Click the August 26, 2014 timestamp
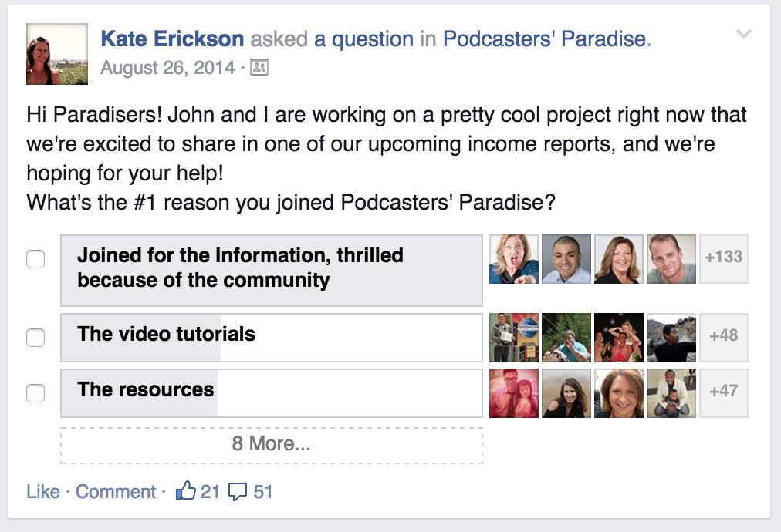781x532 pixels. click(168, 68)
